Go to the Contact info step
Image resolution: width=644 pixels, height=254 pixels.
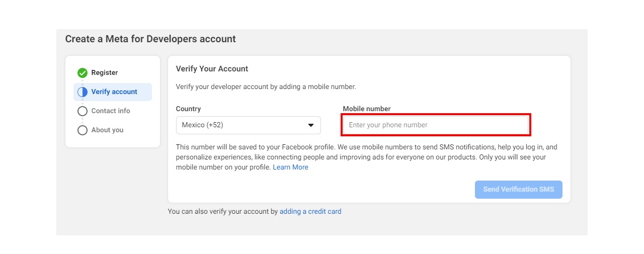[111, 111]
